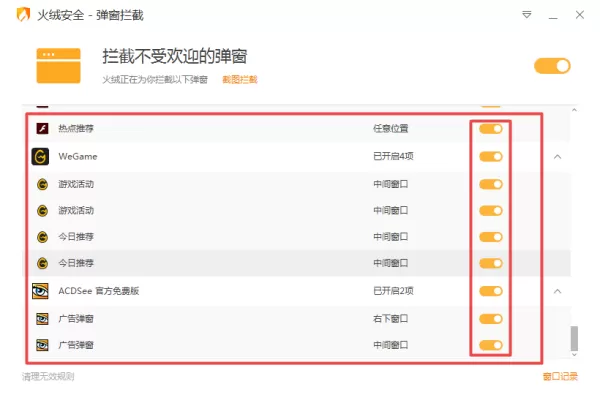The height and width of the screenshot is (395, 600).
Task: Click the list scrollbar up arrow
Action: (574, 110)
